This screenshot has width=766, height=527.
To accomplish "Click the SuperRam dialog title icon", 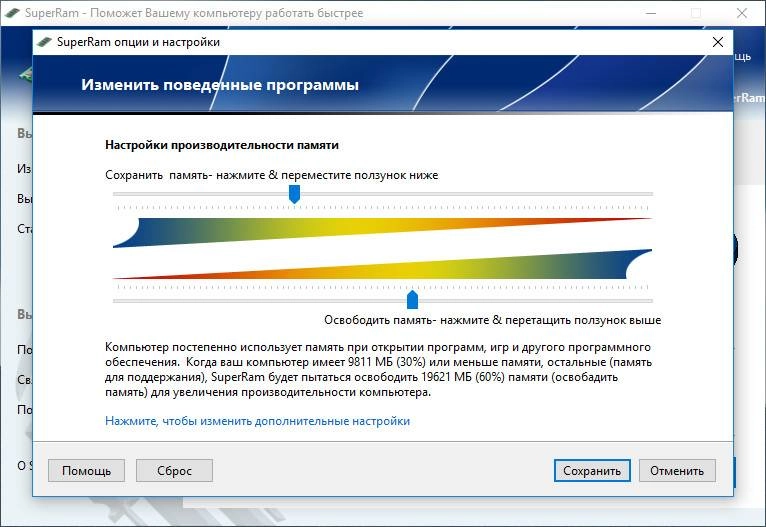I will [x=44, y=42].
